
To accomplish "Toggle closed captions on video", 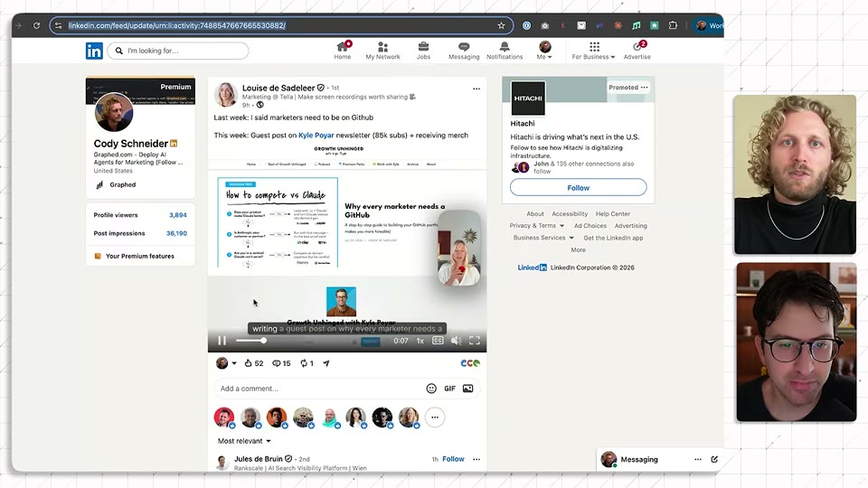I will click(438, 341).
